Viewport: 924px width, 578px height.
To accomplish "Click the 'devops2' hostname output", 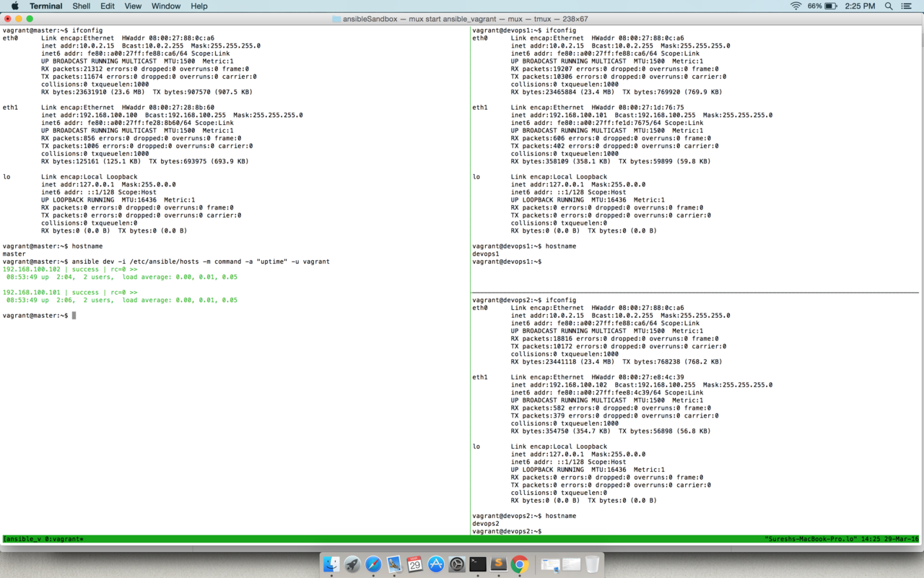I will click(486, 524).
